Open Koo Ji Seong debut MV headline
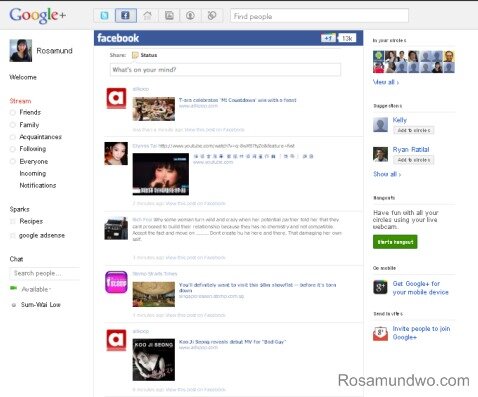The image size is (478, 397). 232,342
